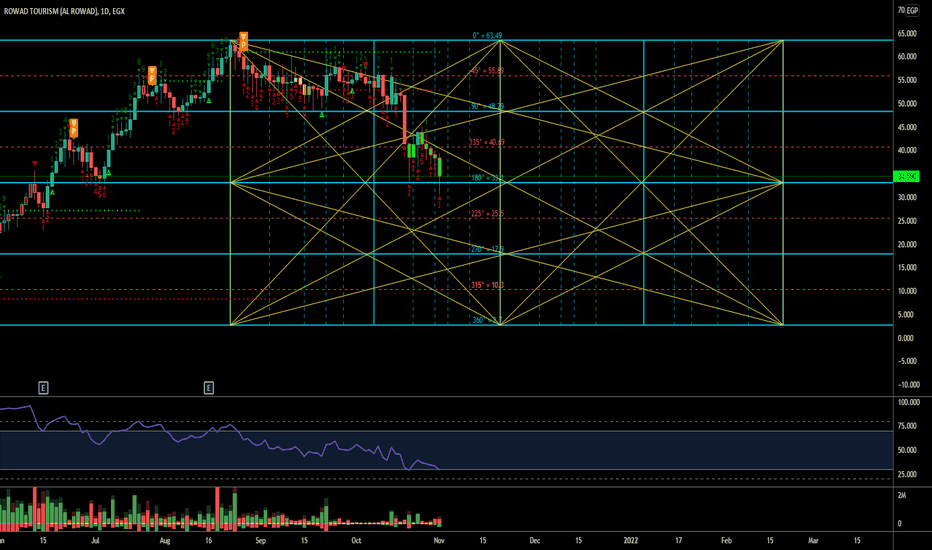Click the green 34.590 current price label
932x550 pixels.
pos(906,177)
